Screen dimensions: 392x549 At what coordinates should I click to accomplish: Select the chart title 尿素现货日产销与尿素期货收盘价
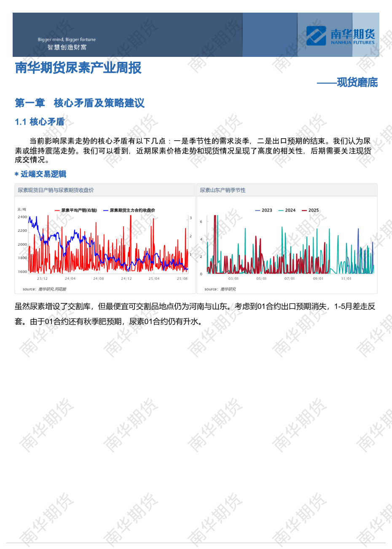[x=56, y=190]
